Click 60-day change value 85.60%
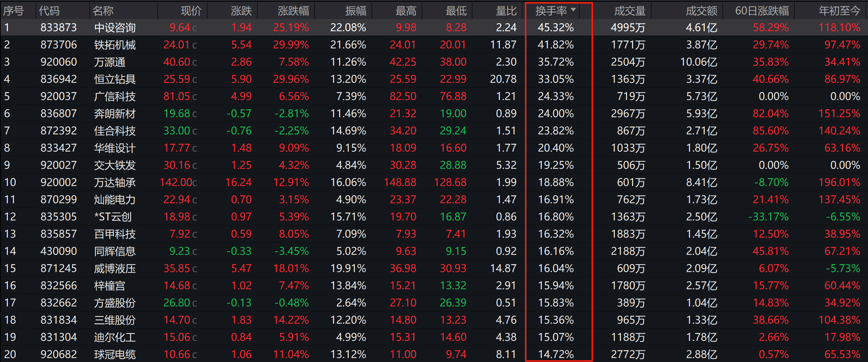 (771, 131)
